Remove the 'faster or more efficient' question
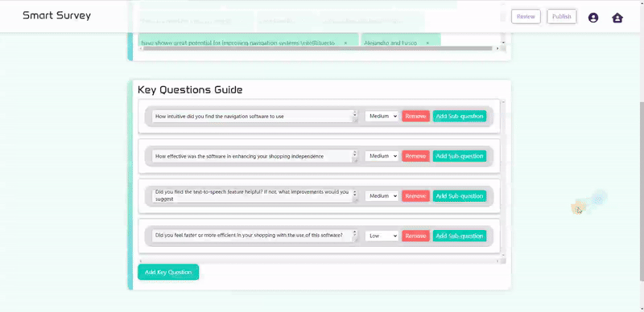This screenshot has width=644, height=312. coord(415,236)
